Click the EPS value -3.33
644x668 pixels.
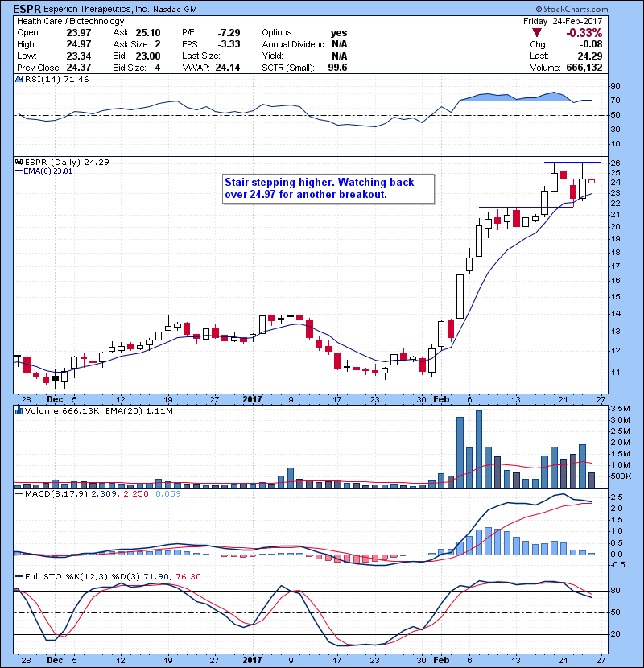229,44
